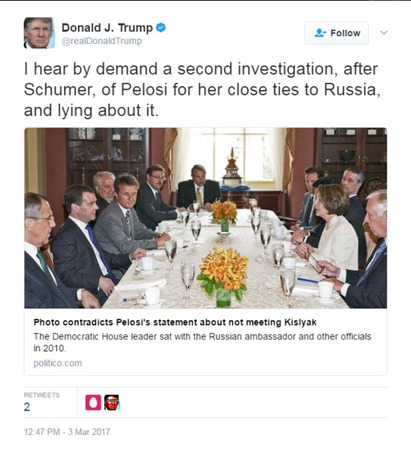Click the tweet text line mentioning Schumer and Pelosi
Image resolution: width=411 pixels, height=450 pixels.
click(202, 89)
